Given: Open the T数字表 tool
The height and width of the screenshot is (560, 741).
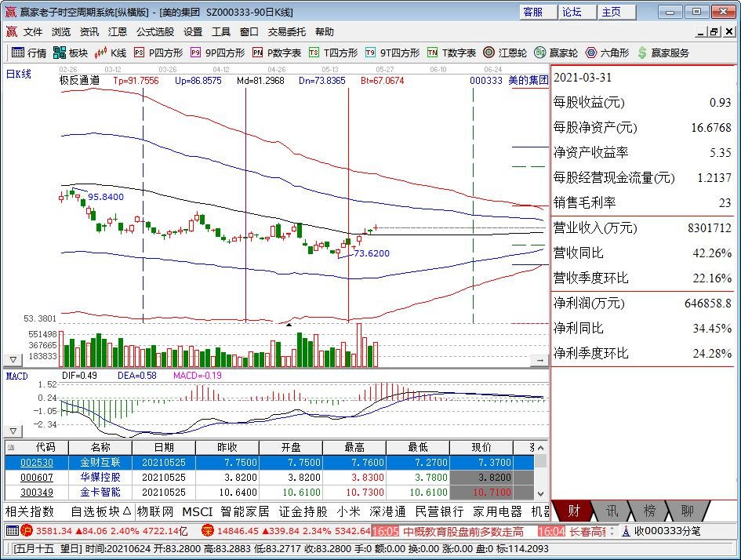Looking at the screenshot, I should coord(452,53).
